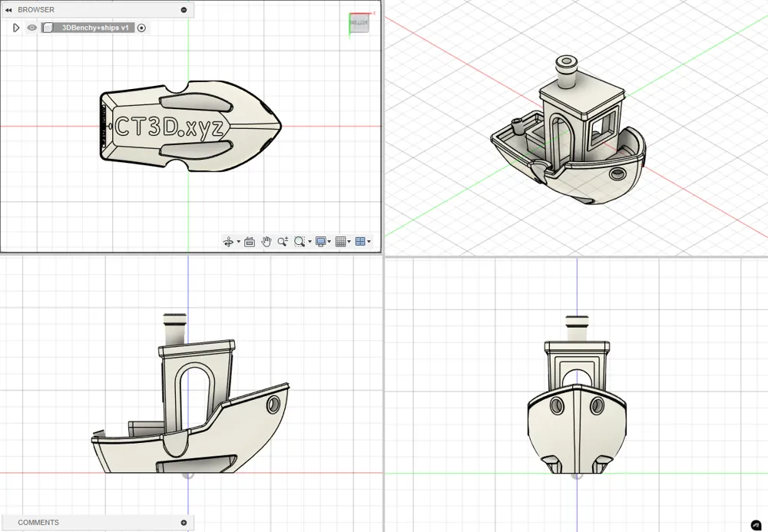Open the Grid and Snaps dropdown arrow
Viewport: 768px width, 532px height.
click(x=349, y=241)
